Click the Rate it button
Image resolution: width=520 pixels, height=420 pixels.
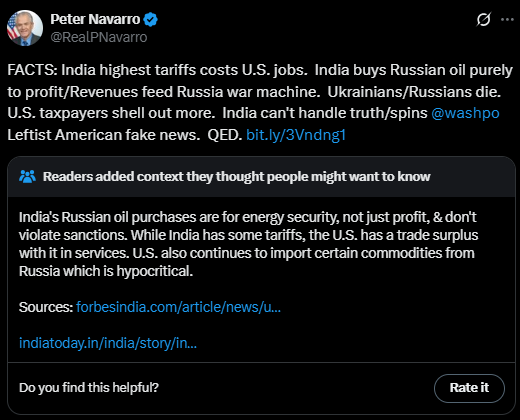tap(469, 388)
